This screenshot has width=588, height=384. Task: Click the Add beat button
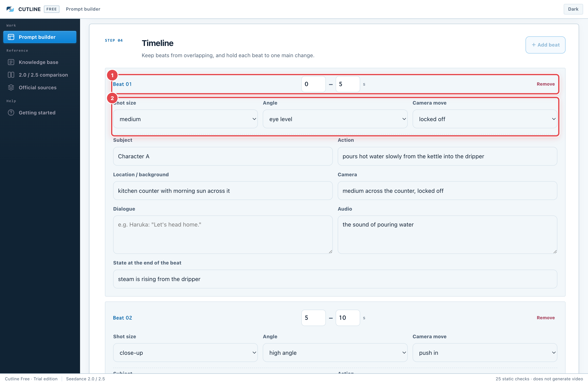(545, 45)
